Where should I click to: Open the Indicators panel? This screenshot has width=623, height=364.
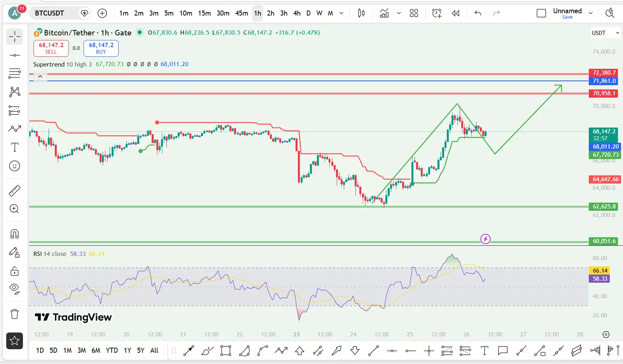[x=384, y=13]
